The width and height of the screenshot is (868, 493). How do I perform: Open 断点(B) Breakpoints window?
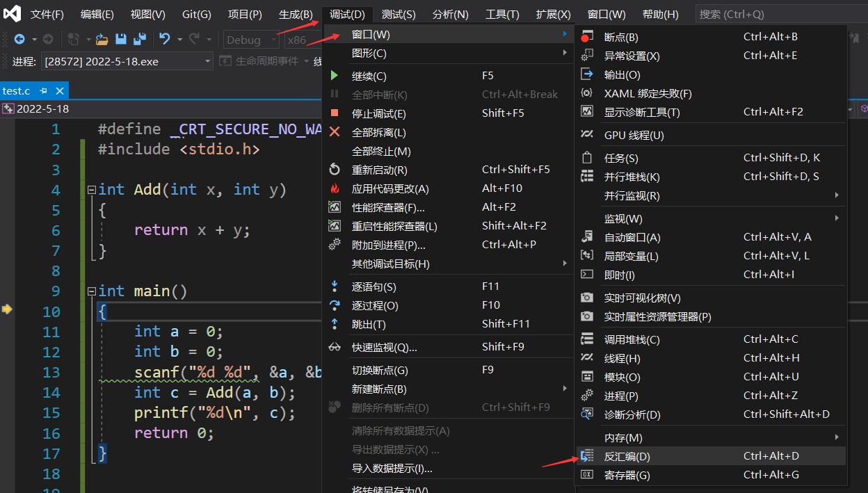tap(620, 37)
